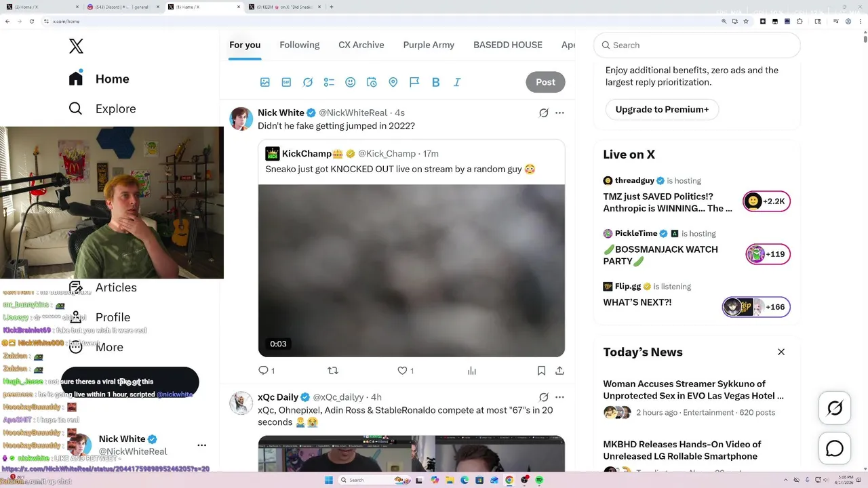868x488 pixels.
Task: Schedule the post with calendar icon
Action: pyautogui.click(x=372, y=82)
